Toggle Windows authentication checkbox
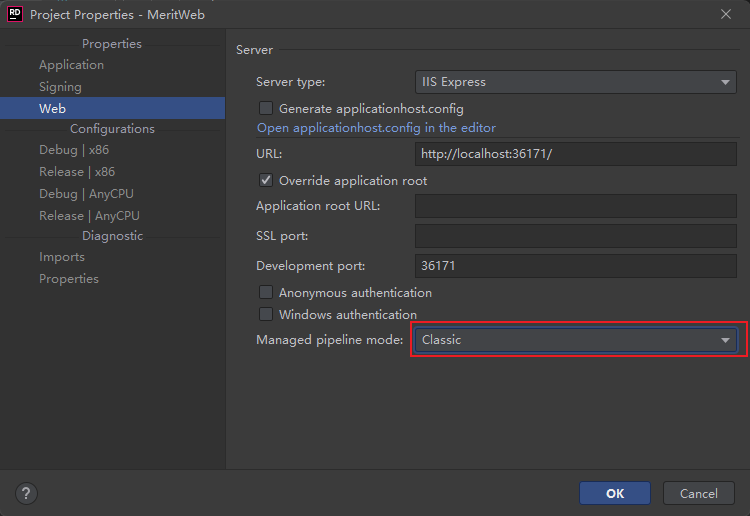750x516 pixels. (266, 315)
